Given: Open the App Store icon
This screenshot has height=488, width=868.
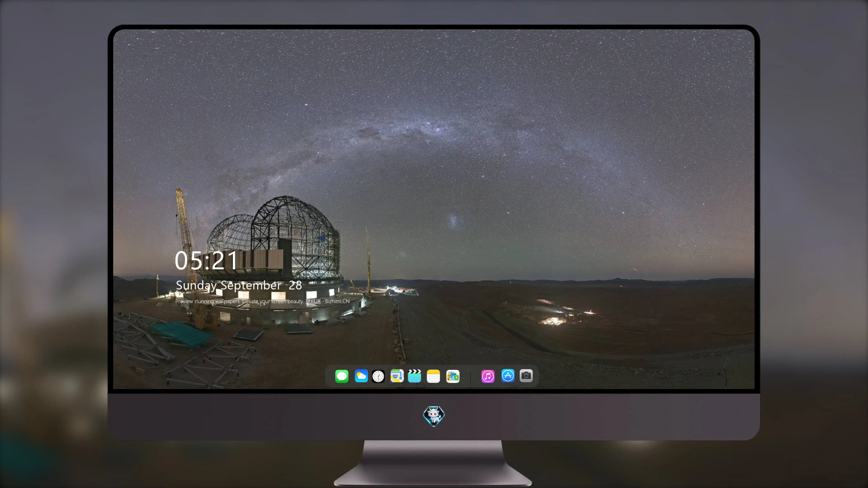Looking at the screenshot, I should [508, 376].
